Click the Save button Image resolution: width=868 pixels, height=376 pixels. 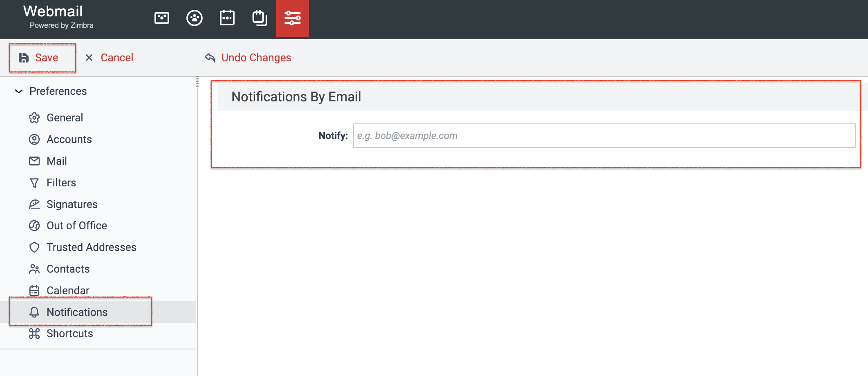(39, 58)
